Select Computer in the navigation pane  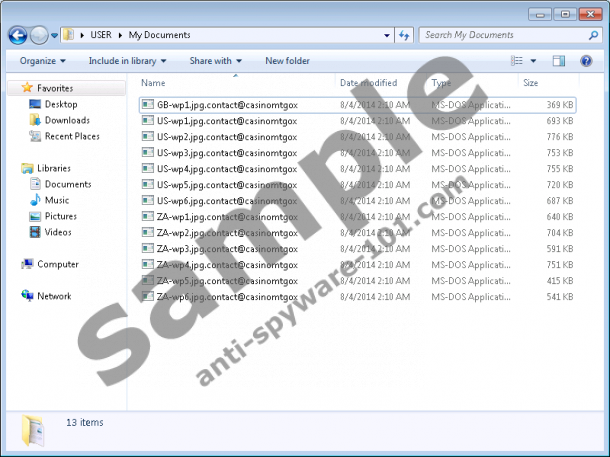pos(57,264)
